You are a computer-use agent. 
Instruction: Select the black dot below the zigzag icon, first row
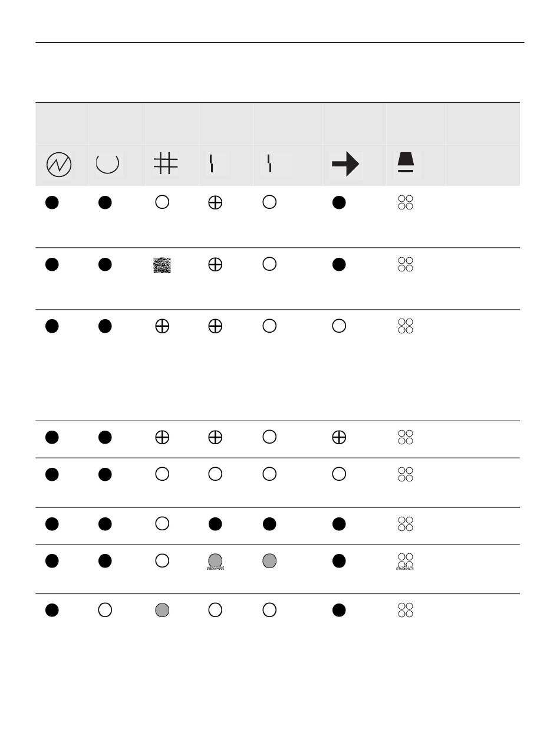(x=52, y=202)
